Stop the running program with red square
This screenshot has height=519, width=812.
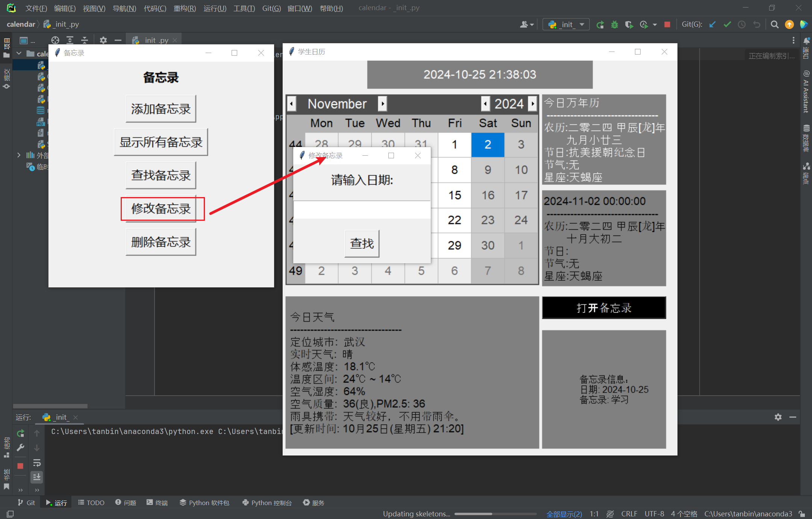point(667,25)
